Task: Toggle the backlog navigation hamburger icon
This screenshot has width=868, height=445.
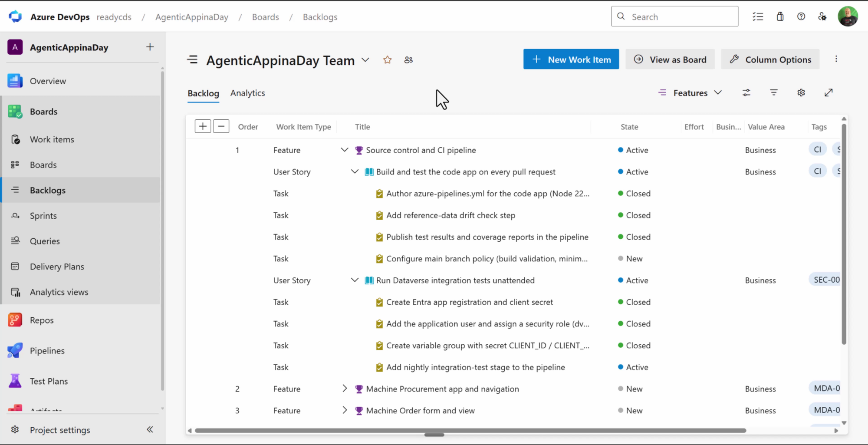Action: coord(192,60)
